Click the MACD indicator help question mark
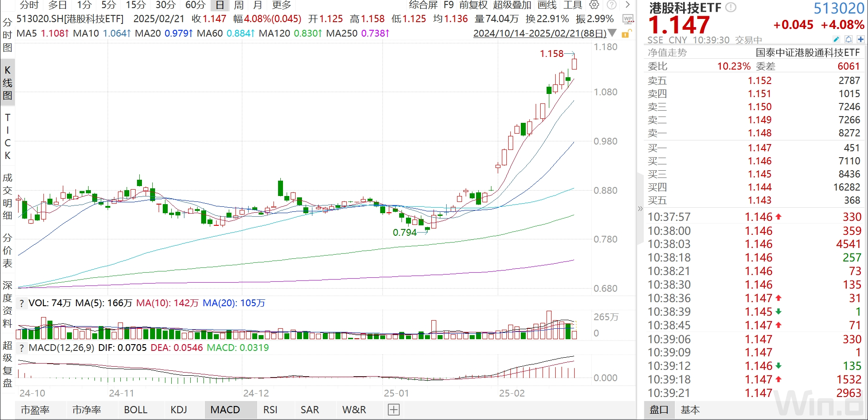This screenshot has width=868, height=420. click(x=21, y=348)
